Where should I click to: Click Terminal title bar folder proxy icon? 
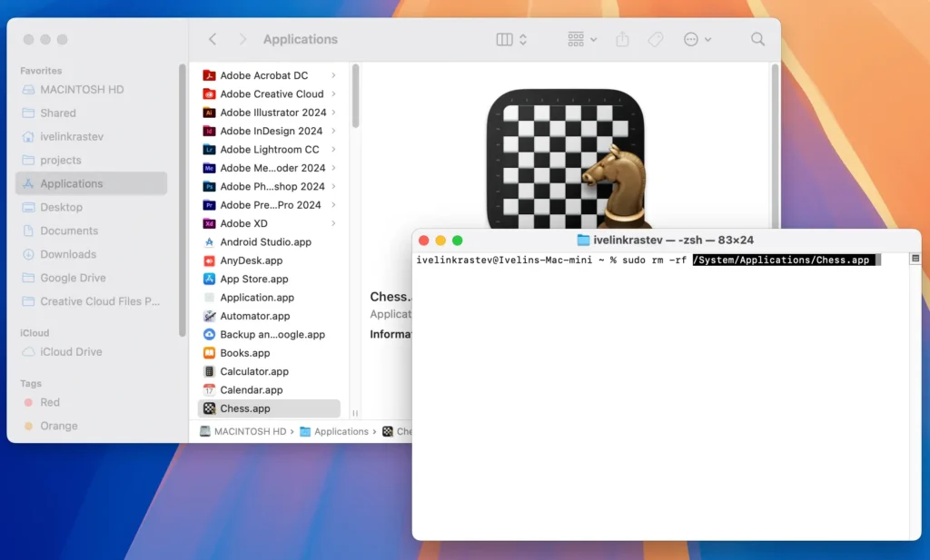click(584, 240)
